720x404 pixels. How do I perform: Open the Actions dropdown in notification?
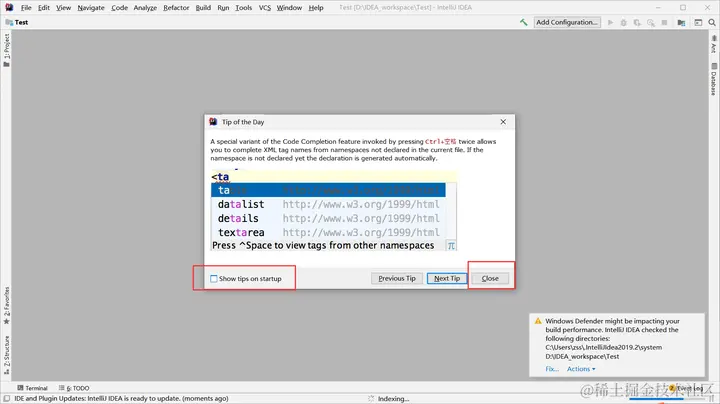tap(581, 369)
